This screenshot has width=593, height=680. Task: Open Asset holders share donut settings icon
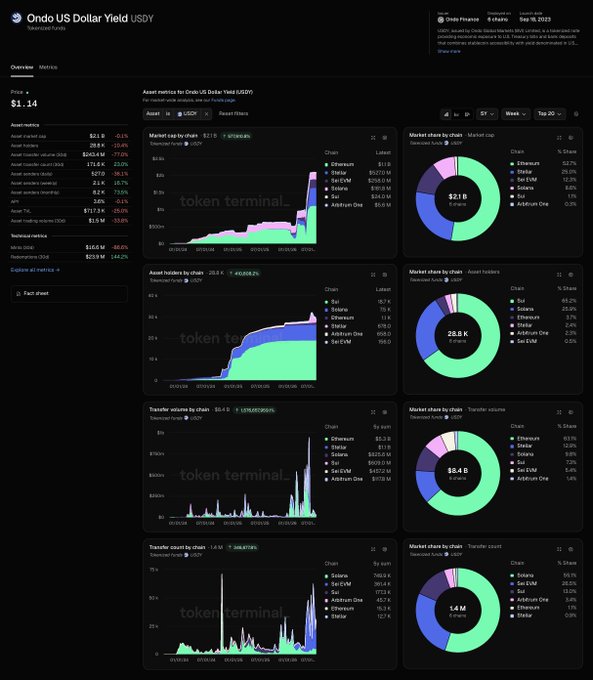point(571,275)
